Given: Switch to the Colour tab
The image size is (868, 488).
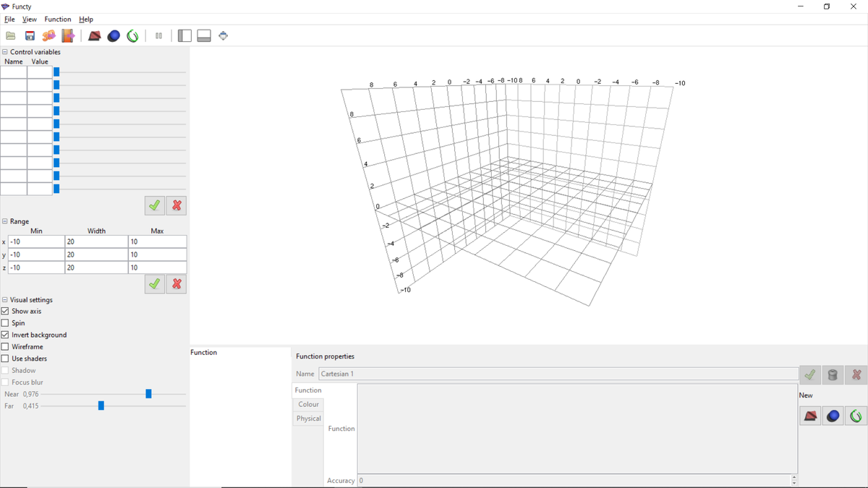Looking at the screenshot, I should click(x=308, y=405).
